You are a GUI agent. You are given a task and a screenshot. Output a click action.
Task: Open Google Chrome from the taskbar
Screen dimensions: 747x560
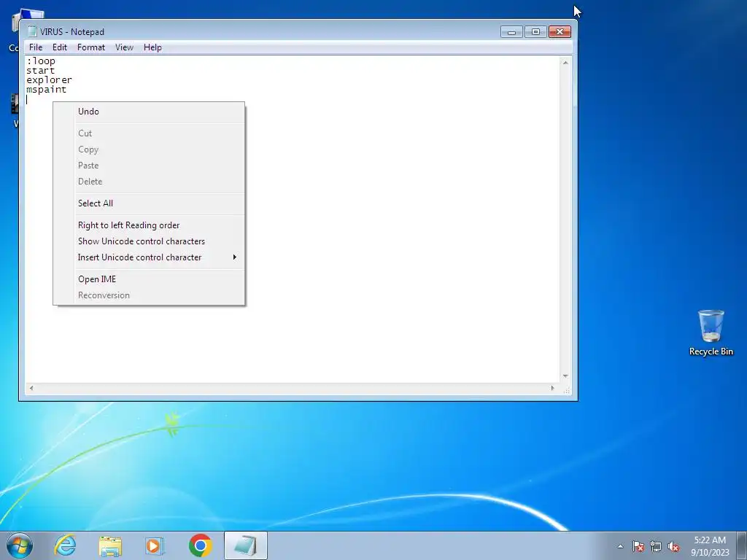pyautogui.click(x=200, y=545)
